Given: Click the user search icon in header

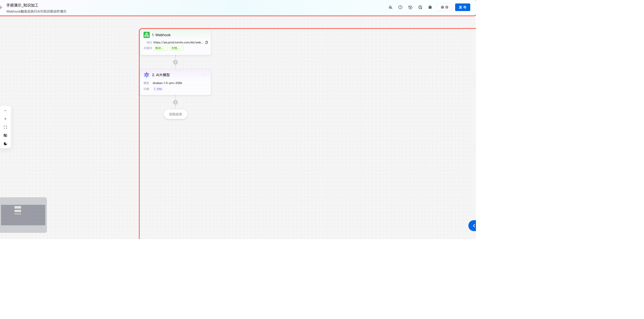Looking at the screenshot, I should point(390,7).
